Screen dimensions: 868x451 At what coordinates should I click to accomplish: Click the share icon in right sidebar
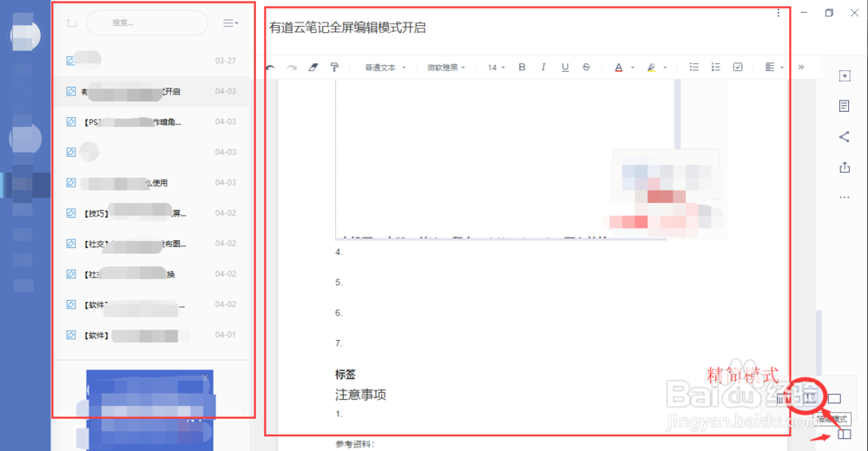pos(845,137)
